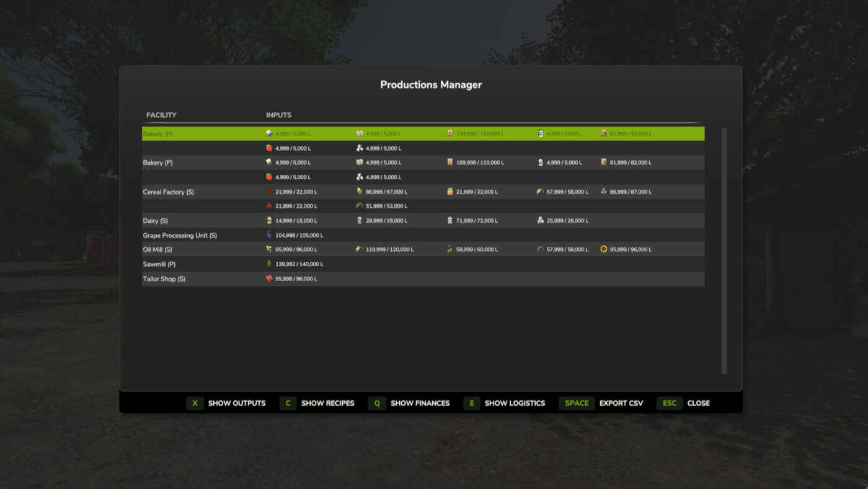Click the grape icon in Grape Processing Unit row
Viewport: 868px width, 489px height.
269,235
